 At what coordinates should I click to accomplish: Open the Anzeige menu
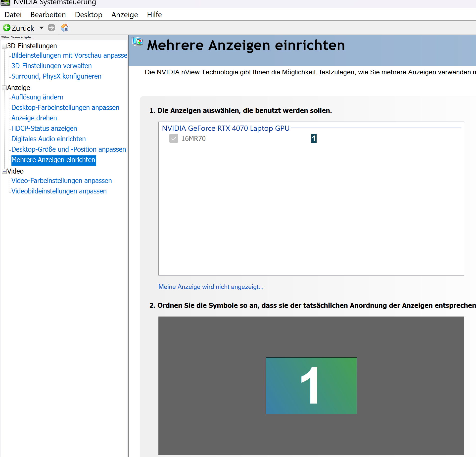click(125, 15)
